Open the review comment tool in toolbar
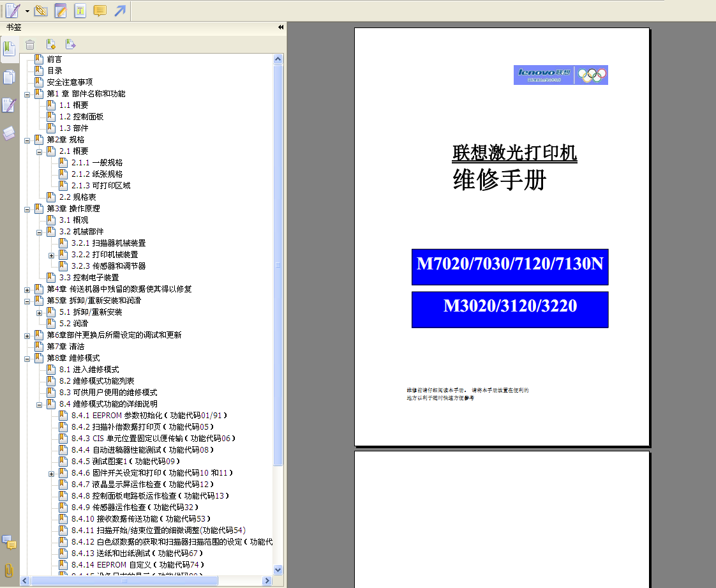Image resolution: width=716 pixels, height=588 pixels. (12, 10)
